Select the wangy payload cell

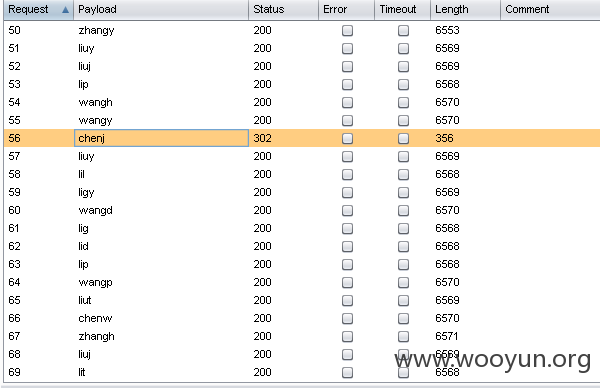161,120
